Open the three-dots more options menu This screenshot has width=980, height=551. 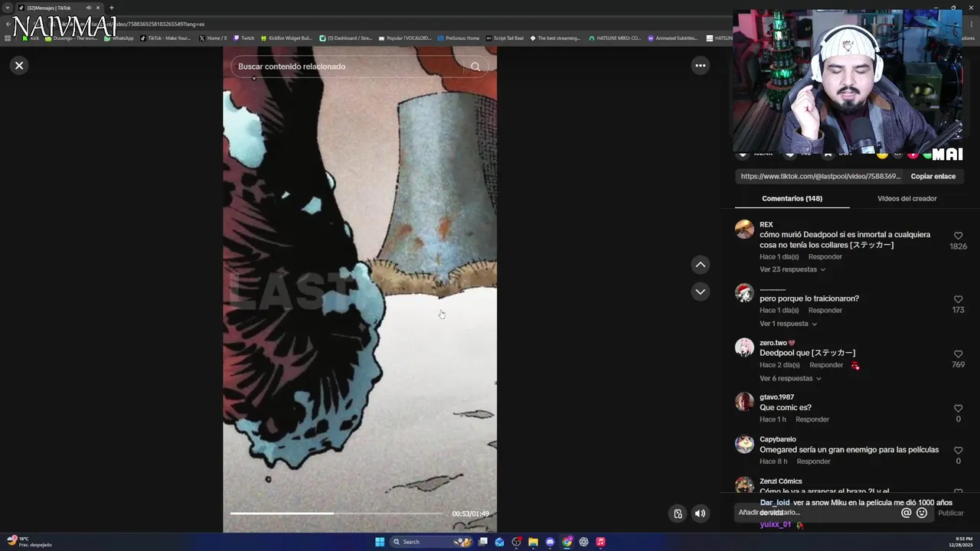700,66
